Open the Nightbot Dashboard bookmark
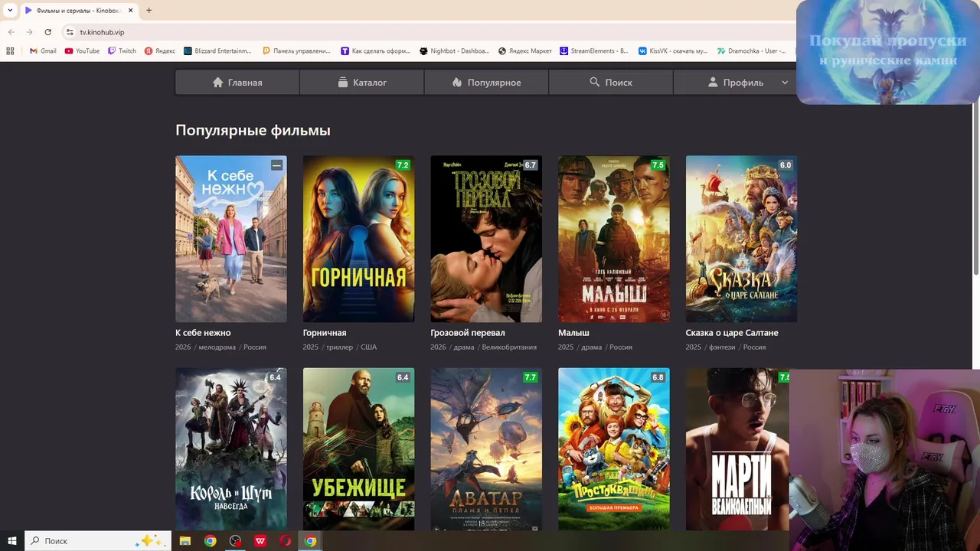This screenshot has height=551, width=980. (455, 51)
